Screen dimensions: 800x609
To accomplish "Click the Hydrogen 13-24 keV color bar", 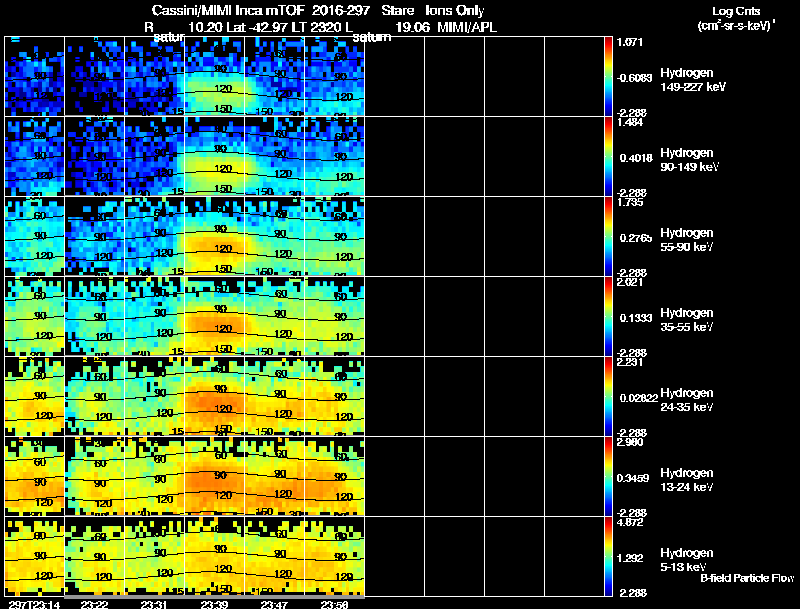I will pyautogui.click(x=608, y=477).
